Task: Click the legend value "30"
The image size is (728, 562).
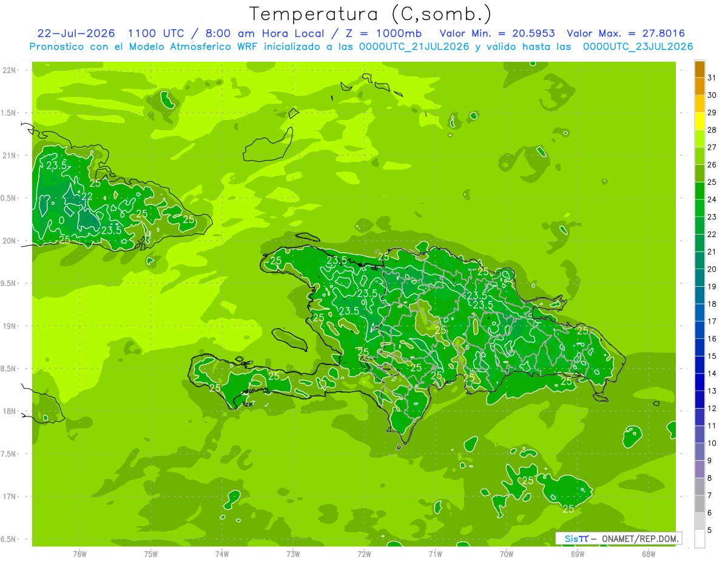Action: (x=712, y=95)
